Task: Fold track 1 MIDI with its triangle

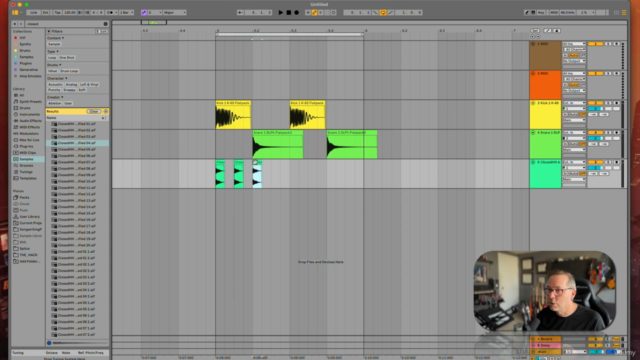Action: 533,44
